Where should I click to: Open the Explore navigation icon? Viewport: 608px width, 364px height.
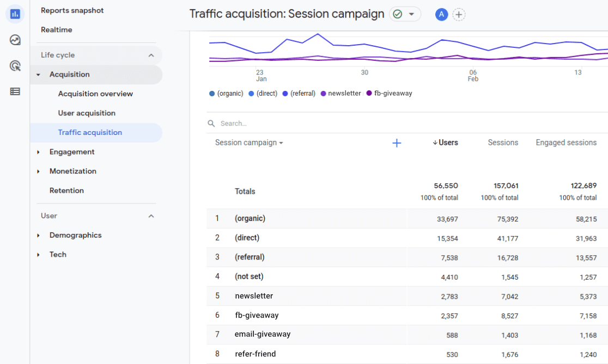[15, 40]
